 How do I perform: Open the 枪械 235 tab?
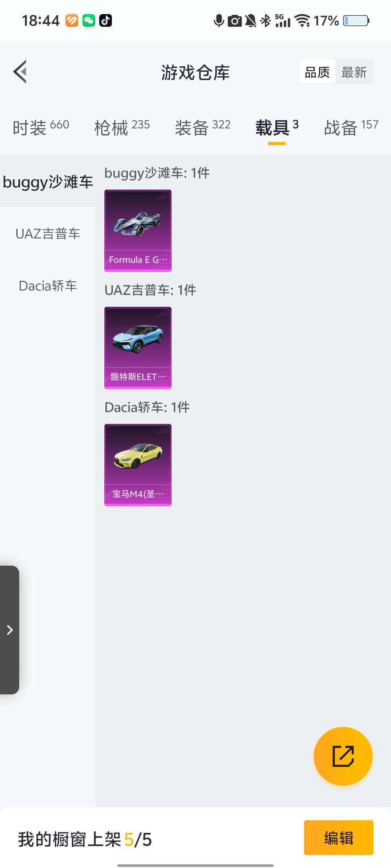click(122, 127)
